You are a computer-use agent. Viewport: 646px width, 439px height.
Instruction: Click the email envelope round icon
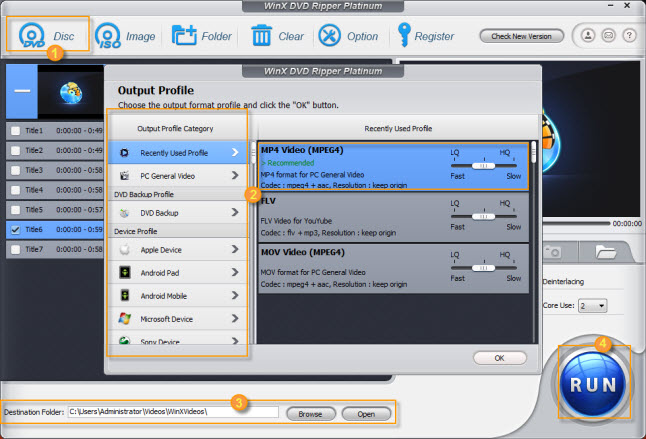click(609, 36)
